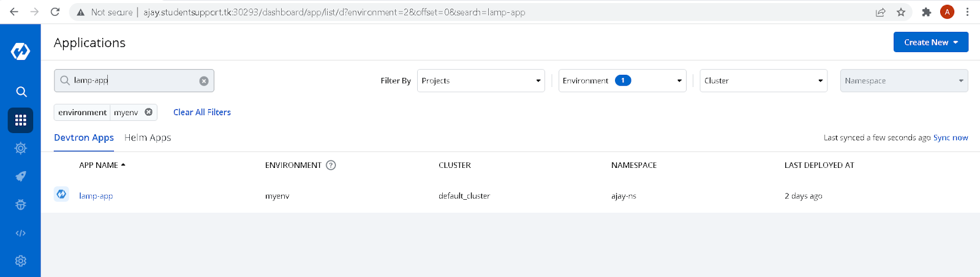This screenshot has width=980, height=277.
Task: Expand the Projects filter dropdown
Action: coord(481,81)
